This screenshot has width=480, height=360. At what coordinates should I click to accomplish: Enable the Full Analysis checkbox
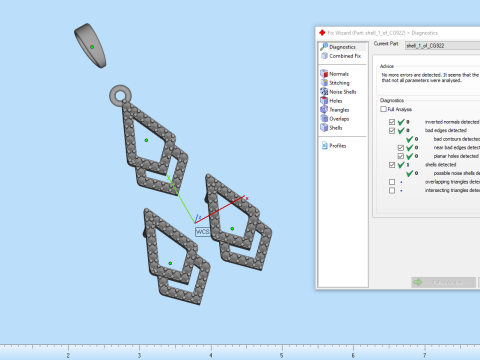[x=383, y=109]
